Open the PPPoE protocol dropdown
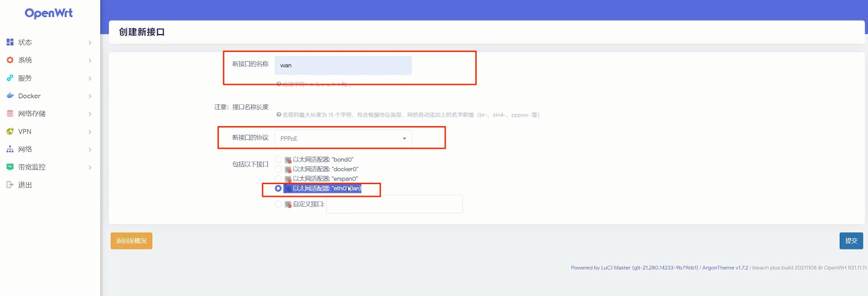 coord(343,138)
